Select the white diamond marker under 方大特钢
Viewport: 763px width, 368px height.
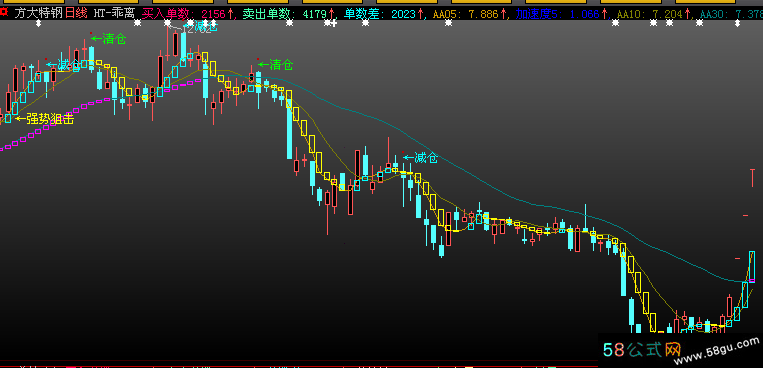[39, 23]
